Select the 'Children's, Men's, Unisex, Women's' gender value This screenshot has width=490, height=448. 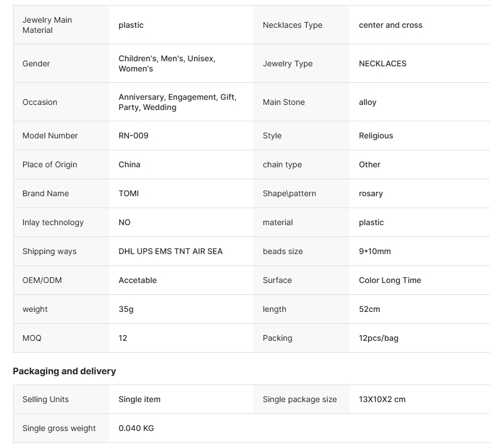167,64
